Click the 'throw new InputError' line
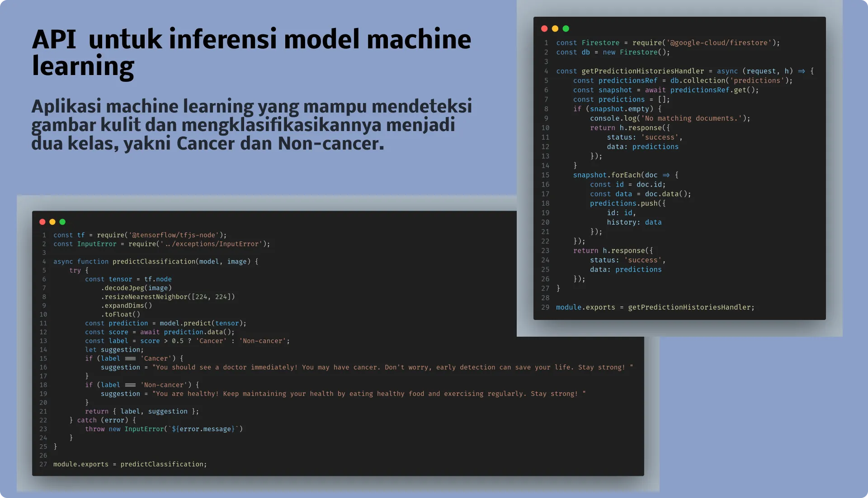The image size is (868, 498). coord(164,429)
